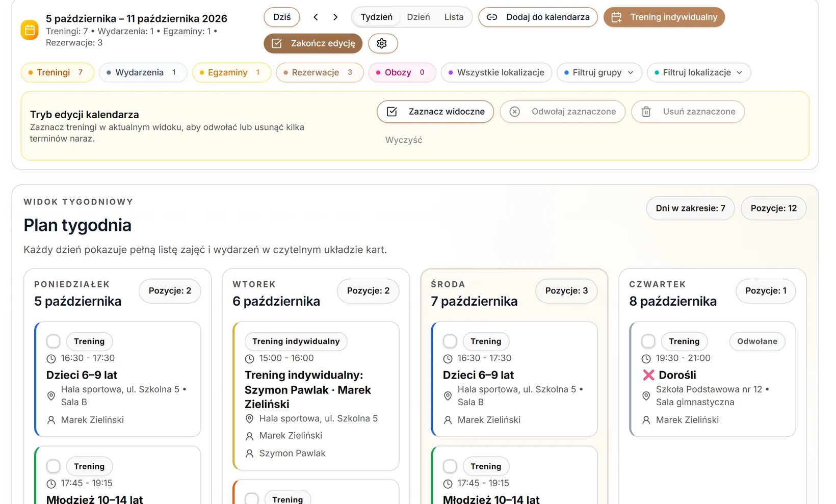Tick the cancelled Thursday Dorośli training checkbox

click(x=648, y=341)
